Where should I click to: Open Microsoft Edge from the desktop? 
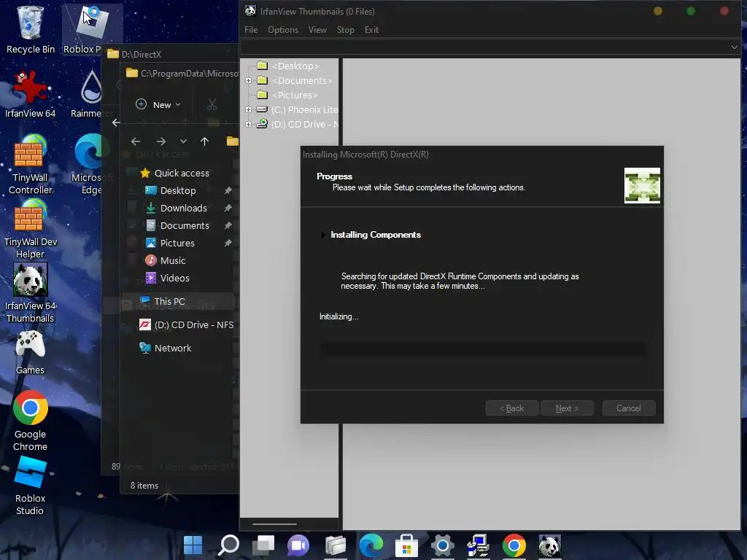(x=90, y=164)
